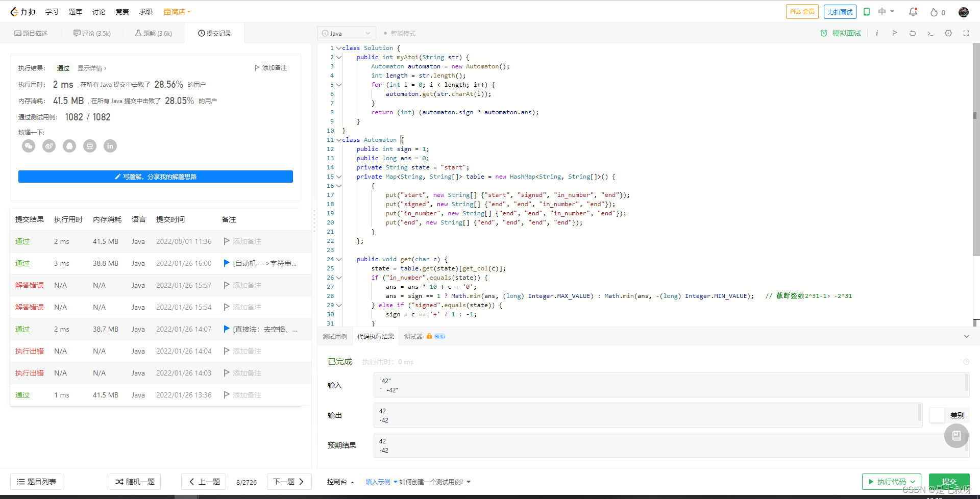The image size is (980, 499).
Task: Click the 力扣面试 button
Action: (840, 12)
